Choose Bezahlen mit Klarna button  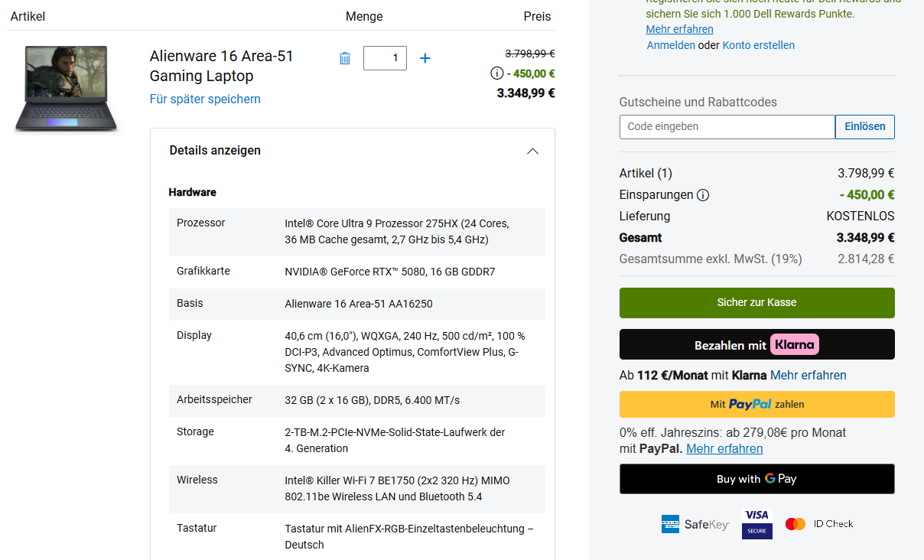click(756, 344)
